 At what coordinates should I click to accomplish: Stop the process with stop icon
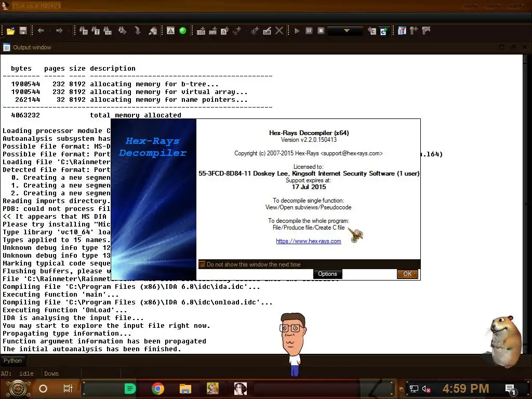coord(321,31)
